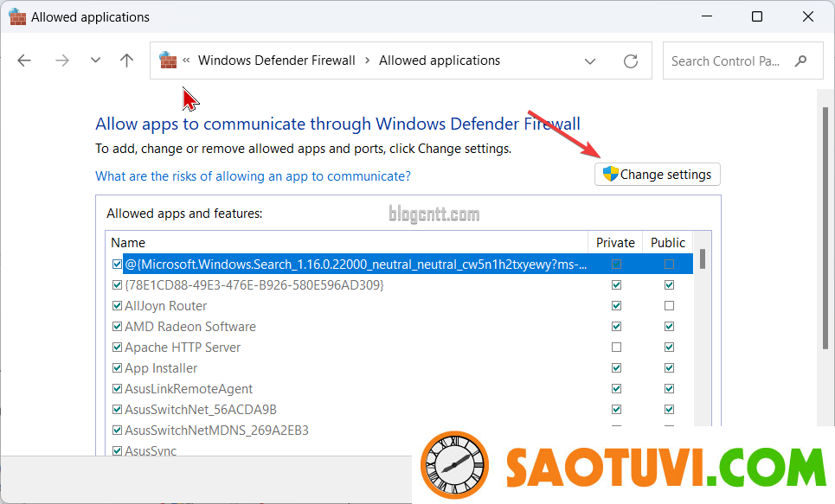Viewport: 835px width, 504px height.
Task: Toggle Public for {78E1CD88-49E3-476E-B926-580E596AD309}
Action: tap(670, 284)
